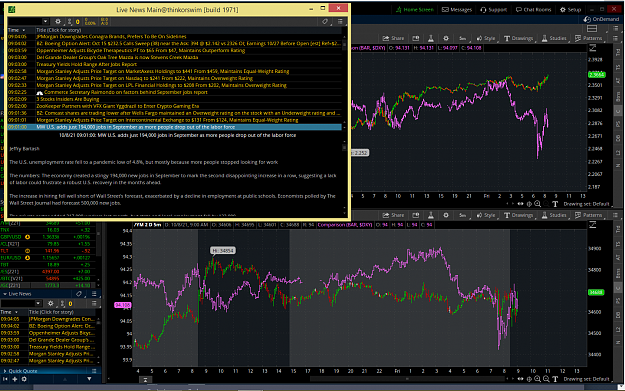Click the scale toggle icon at the top of the lower chart price axis

point(593,225)
